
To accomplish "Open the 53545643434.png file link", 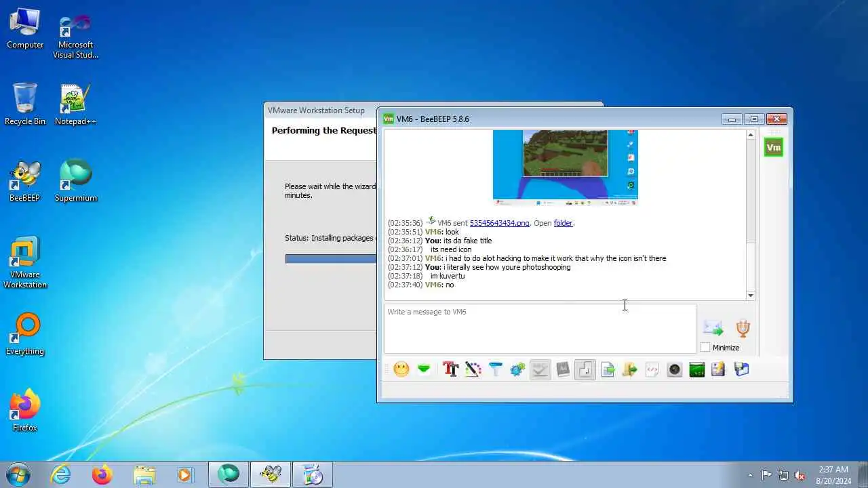I will click(x=500, y=223).
